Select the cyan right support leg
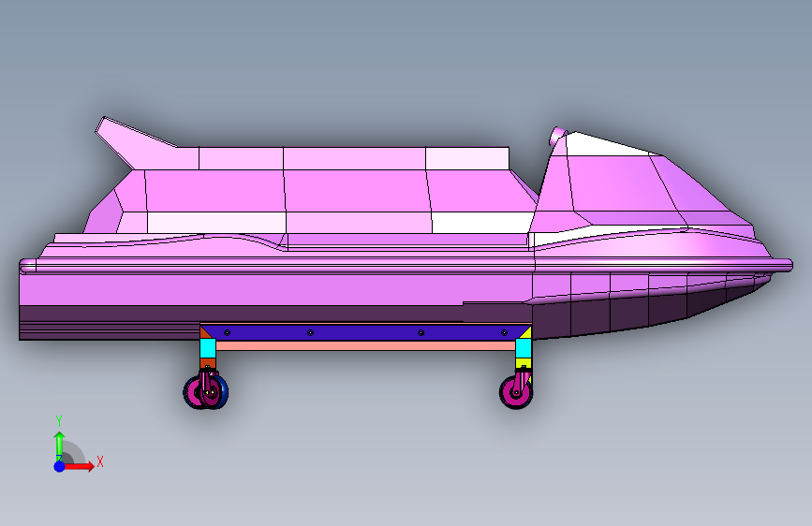Image resolution: width=812 pixels, height=526 pixels. point(523,348)
